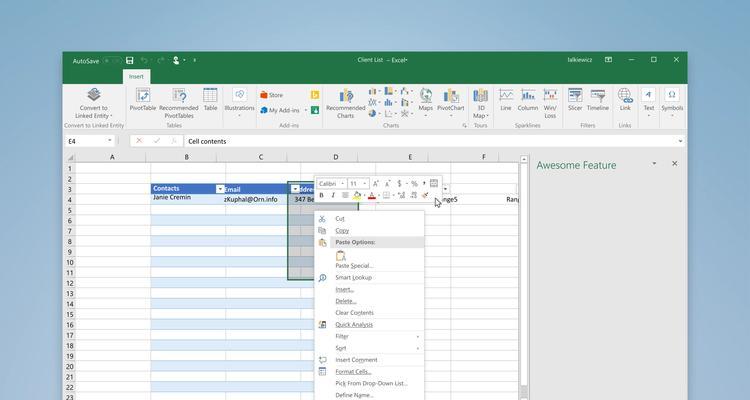Choose Copy from the context menu

[x=369, y=231]
